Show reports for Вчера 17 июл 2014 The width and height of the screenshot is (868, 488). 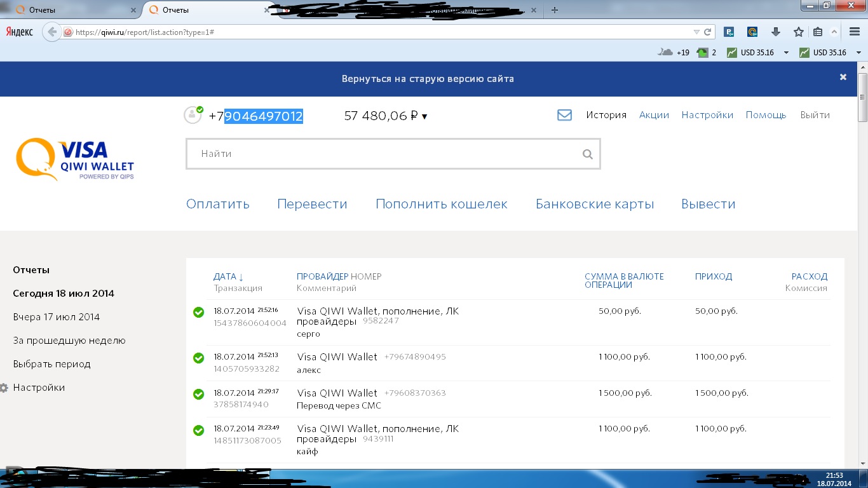pos(57,317)
